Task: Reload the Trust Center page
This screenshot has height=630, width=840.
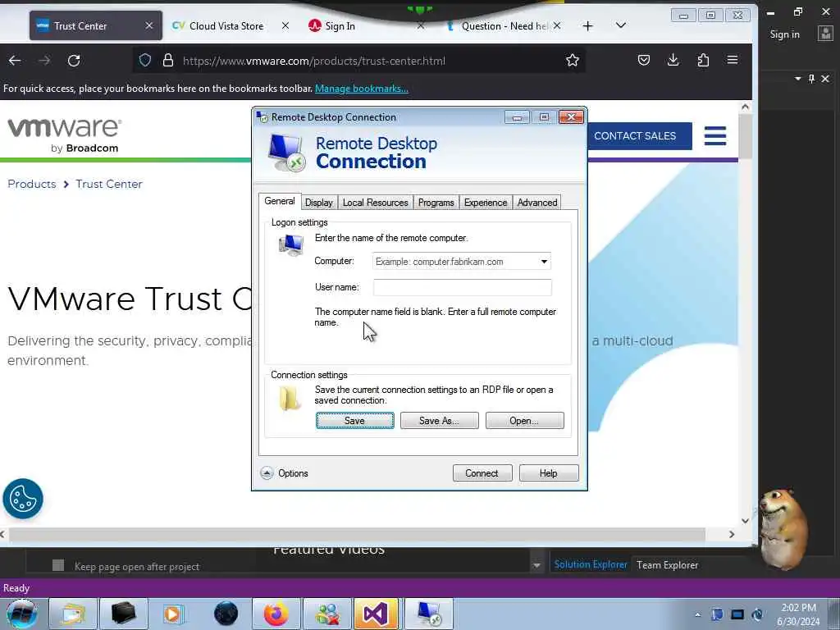Action: tap(74, 61)
